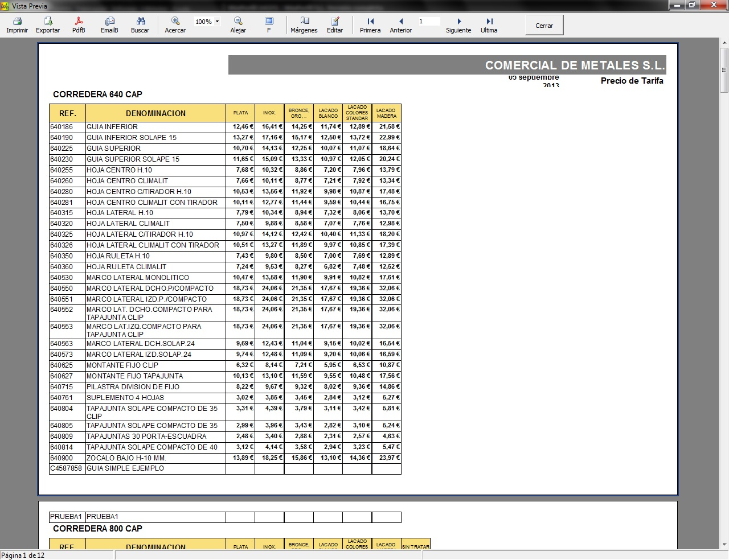Click the Vista Previa window icon
729x560 pixels.
click(6, 6)
